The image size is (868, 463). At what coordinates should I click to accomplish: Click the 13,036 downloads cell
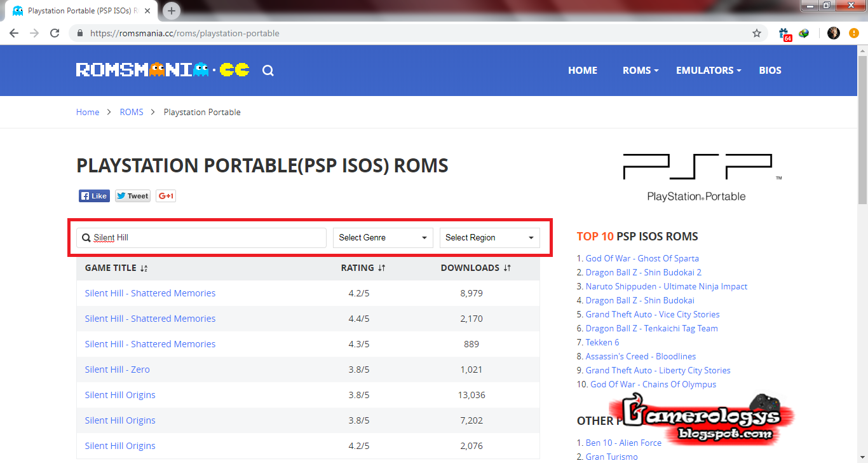click(471, 395)
